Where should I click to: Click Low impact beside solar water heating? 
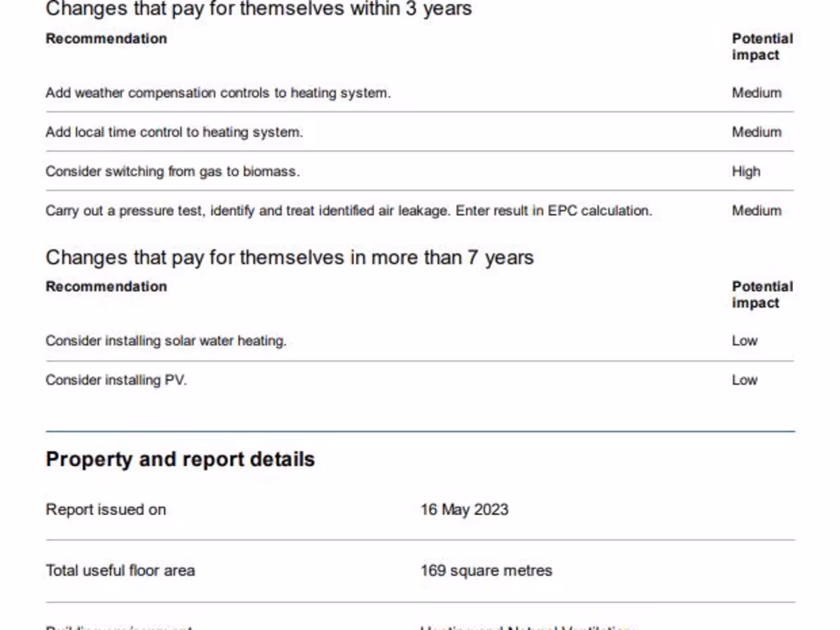(x=744, y=340)
